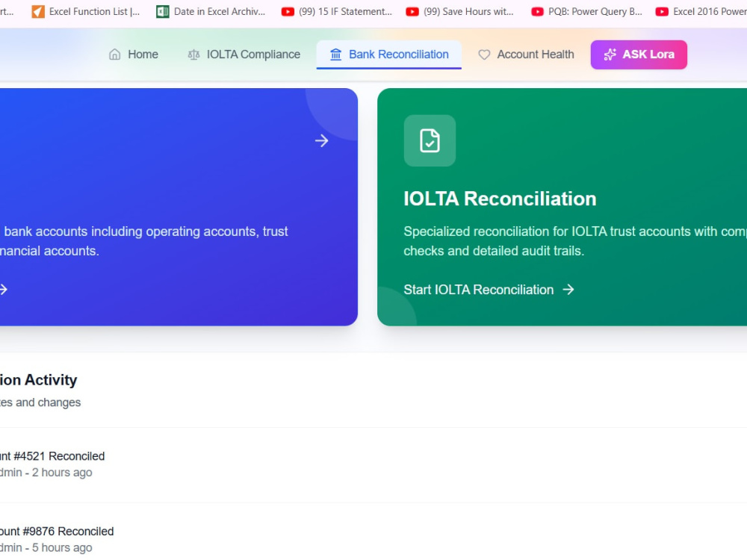This screenshot has height=560, width=747.
Task: Click the IOLTA trust accounts description text
Action: (575, 241)
